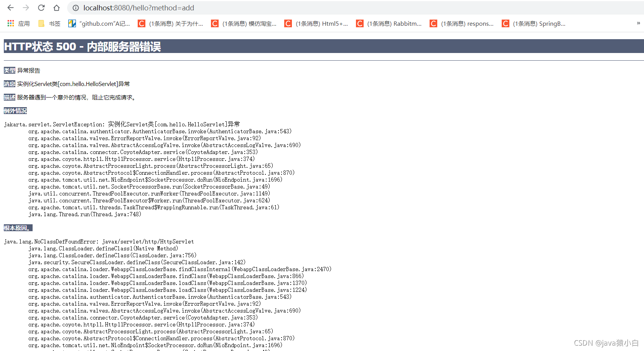The image size is (644, 351).
Task: Click the 异常报告 text
Action: tap(29, 70)
